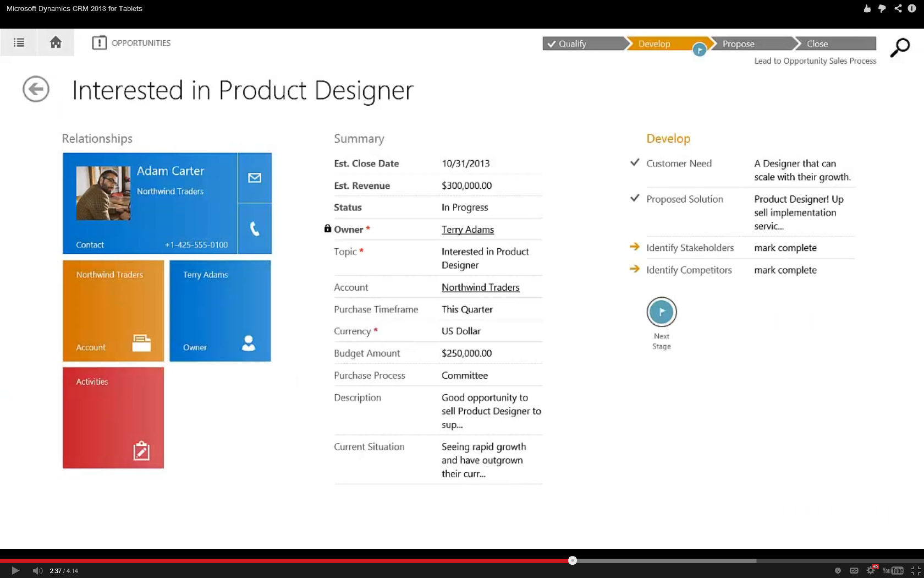
Task: Open the Currency field selector
Action: tap(461, 331)
